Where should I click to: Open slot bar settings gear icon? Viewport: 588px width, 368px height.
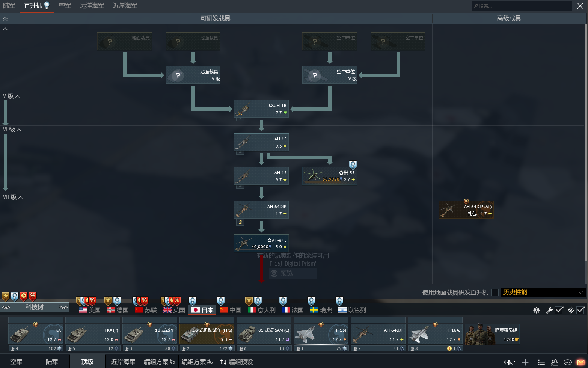click(537, 310)
